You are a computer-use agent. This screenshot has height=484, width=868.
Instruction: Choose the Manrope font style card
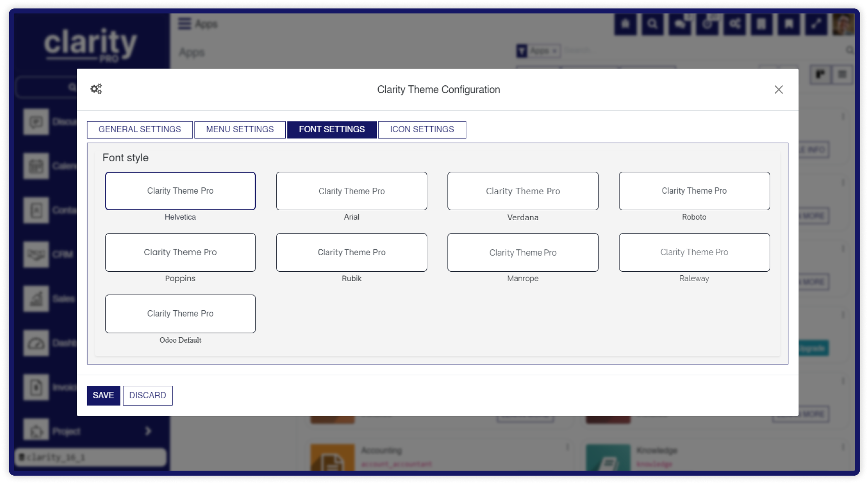[x=523, y=252]
